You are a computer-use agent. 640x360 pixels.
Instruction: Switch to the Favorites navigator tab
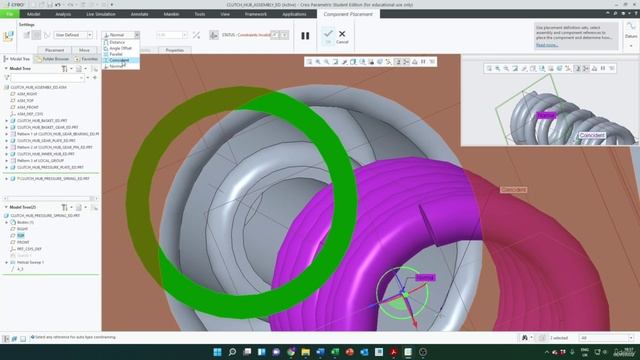[x=87, y=59]
